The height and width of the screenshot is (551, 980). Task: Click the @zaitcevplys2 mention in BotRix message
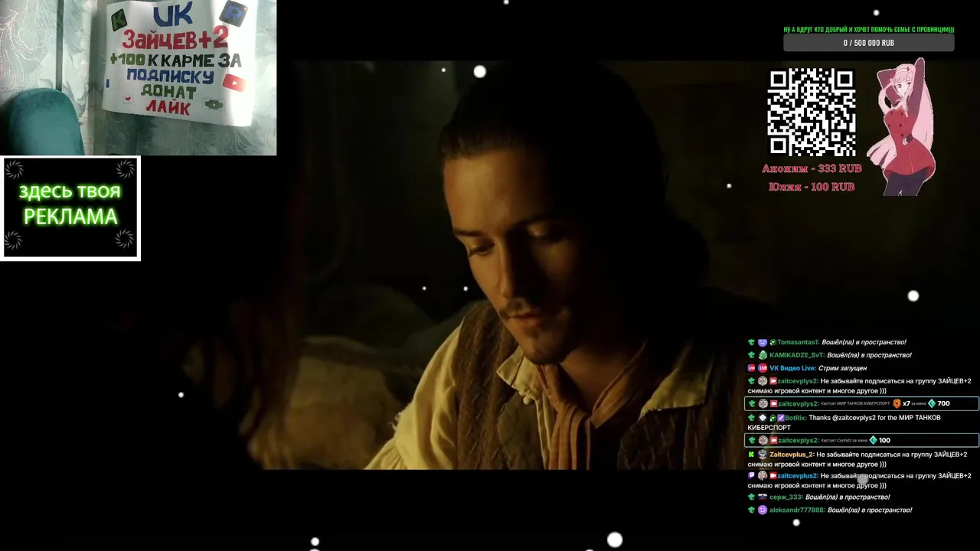(x=854, y=418)
